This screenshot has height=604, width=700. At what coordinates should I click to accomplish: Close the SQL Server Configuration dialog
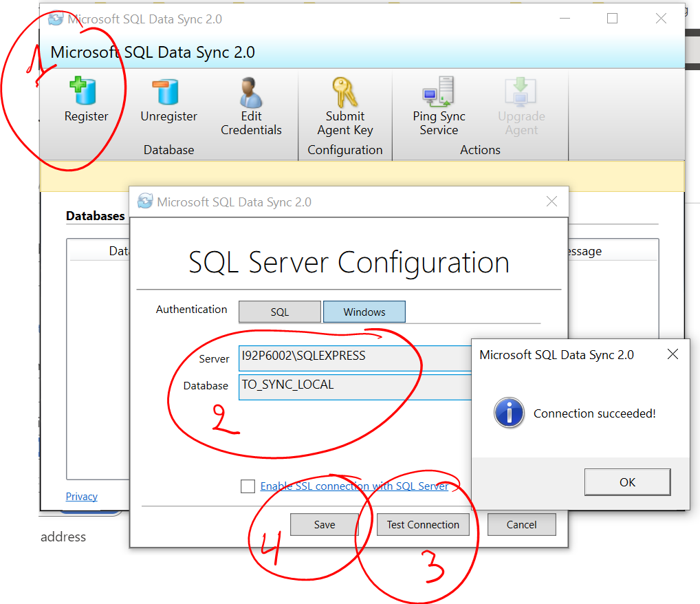point(551,202)
